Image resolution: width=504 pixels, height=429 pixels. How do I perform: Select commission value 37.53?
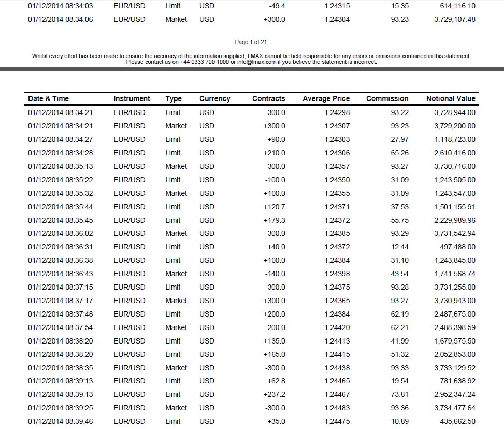pos(399,207)
